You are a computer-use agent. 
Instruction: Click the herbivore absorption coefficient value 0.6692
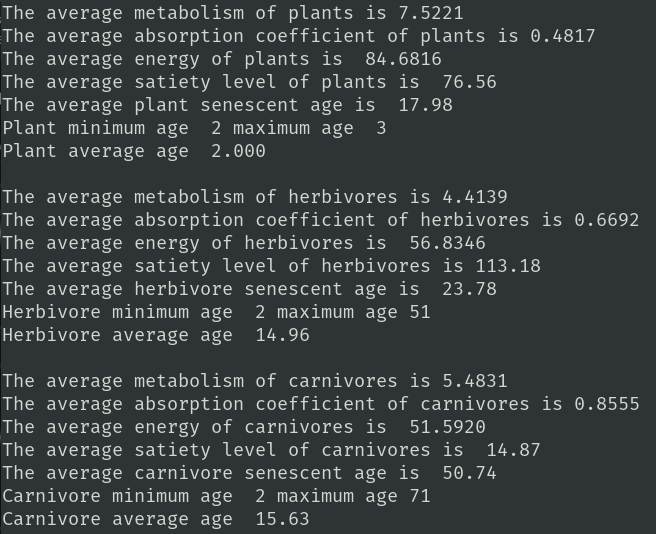point(606,220)
